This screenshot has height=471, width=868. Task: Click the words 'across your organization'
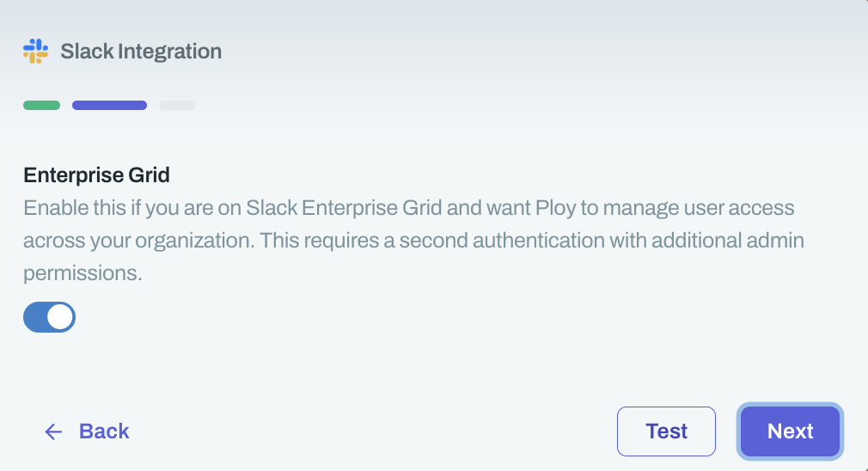138,241
